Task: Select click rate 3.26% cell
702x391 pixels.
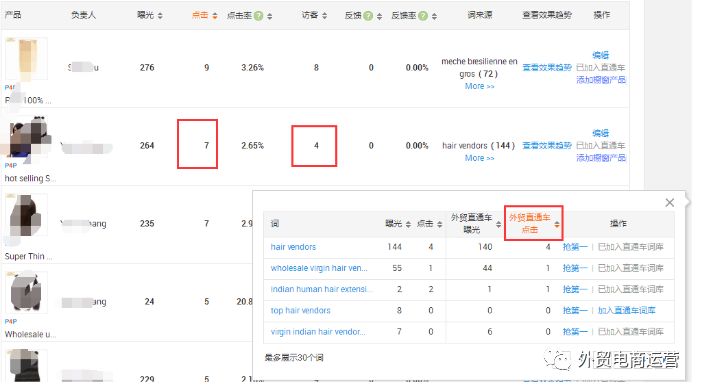Action: point(253,68)
